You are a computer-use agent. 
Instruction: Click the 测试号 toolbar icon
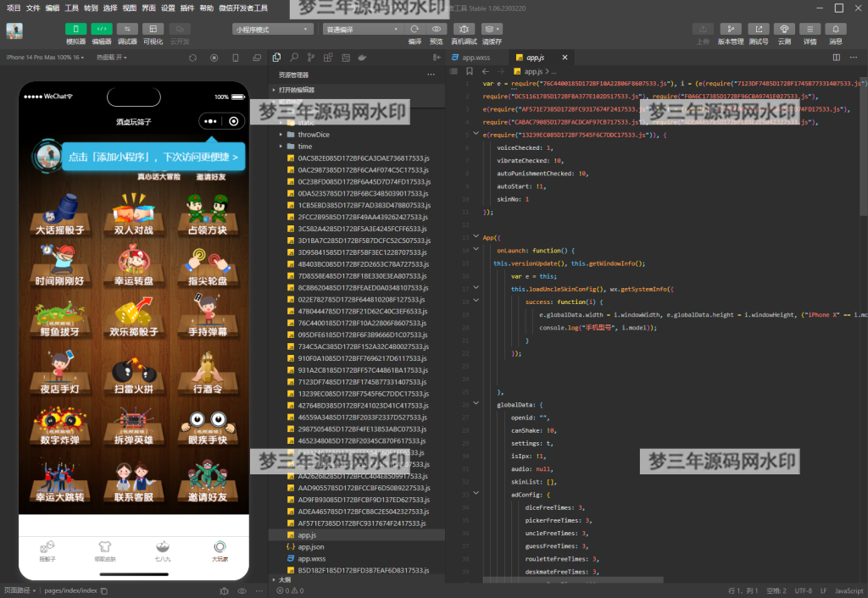[x=759, y=30]
